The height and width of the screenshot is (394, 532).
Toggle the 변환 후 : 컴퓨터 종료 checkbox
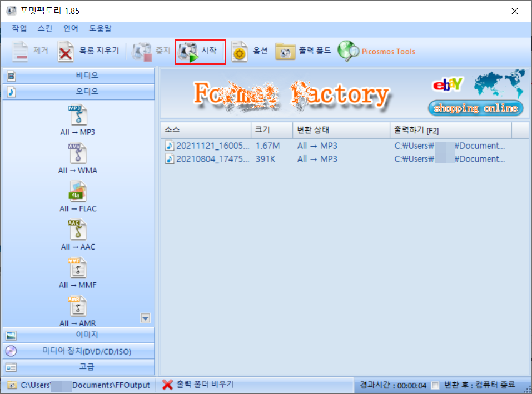[435, 385]
